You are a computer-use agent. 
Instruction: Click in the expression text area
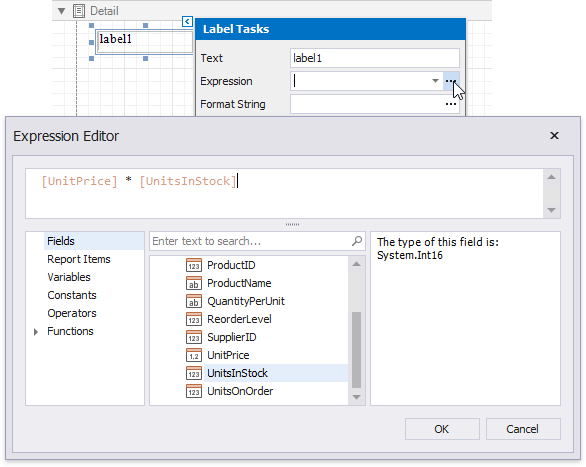(x=284, y=193)
